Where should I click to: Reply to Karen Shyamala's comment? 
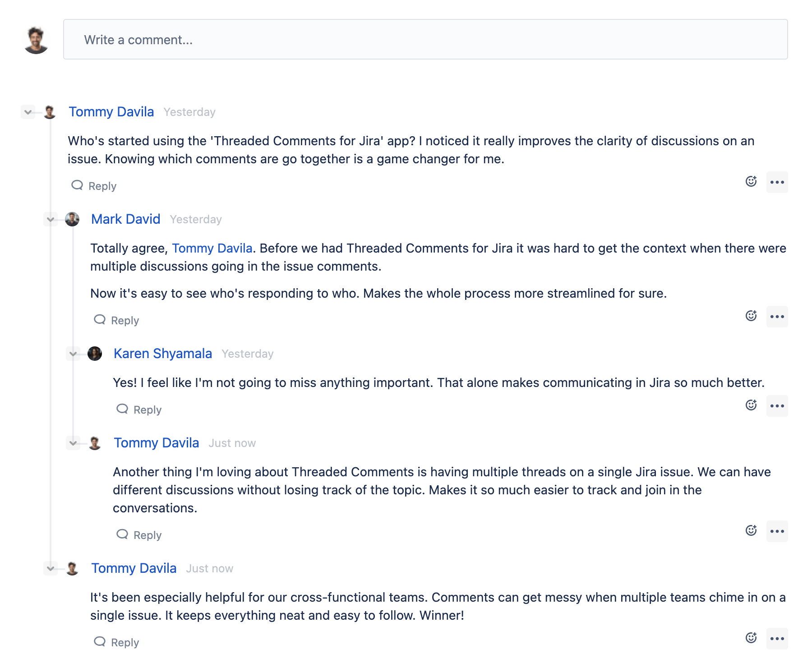coord(139,410)
